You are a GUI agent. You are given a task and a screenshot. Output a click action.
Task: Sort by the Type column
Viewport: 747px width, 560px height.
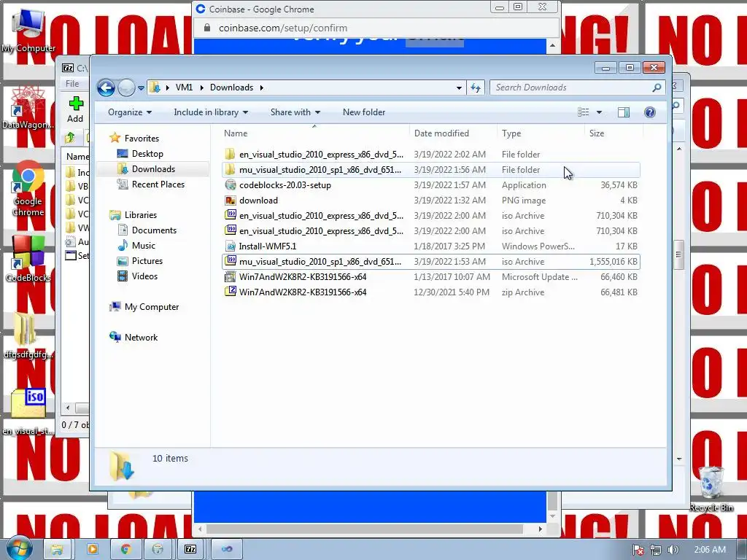coord(541,134)
